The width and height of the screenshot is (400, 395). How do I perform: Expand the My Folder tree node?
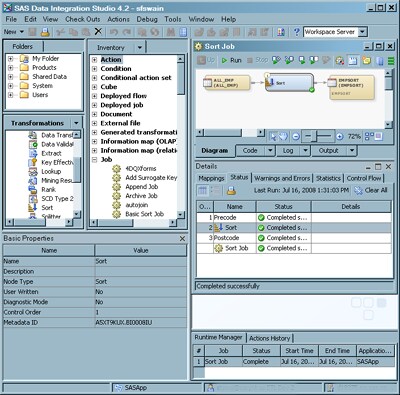pos(11,59)
